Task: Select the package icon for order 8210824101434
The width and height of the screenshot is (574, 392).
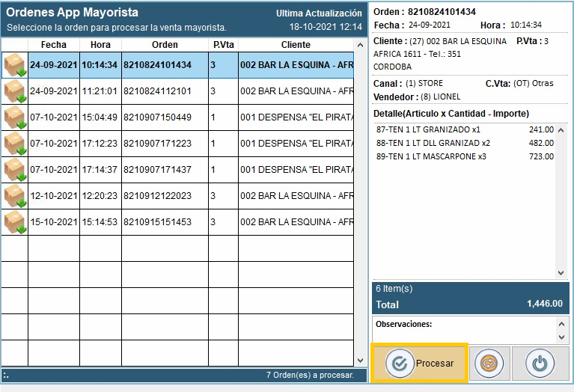Action: tap(14, 65)
